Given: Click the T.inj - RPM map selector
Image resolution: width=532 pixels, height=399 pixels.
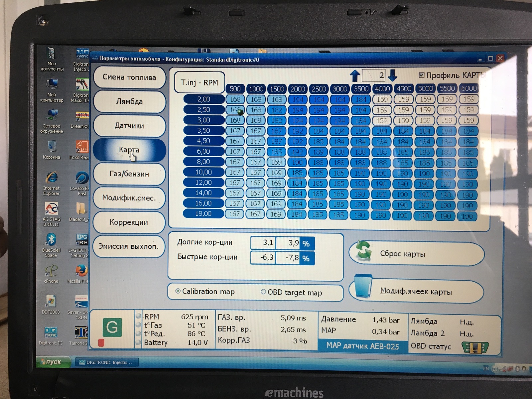Looking at the screenshot, I should click(199, 82).
